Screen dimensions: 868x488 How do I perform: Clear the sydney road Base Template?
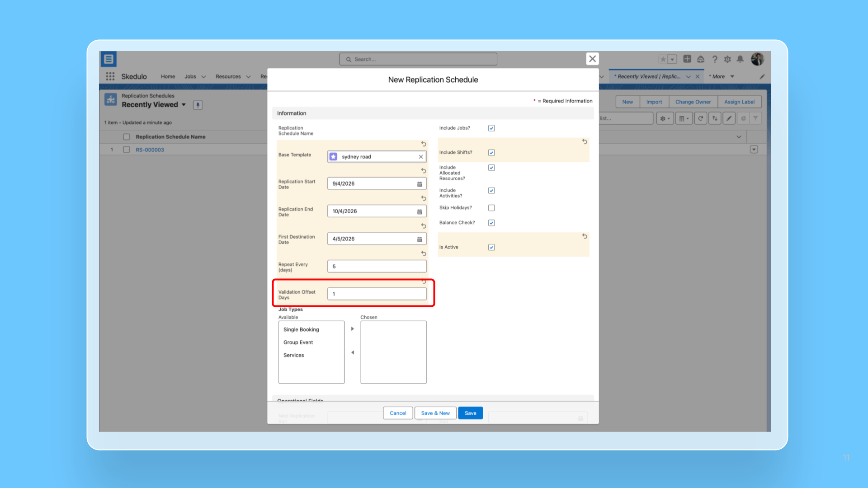[420, 157]
